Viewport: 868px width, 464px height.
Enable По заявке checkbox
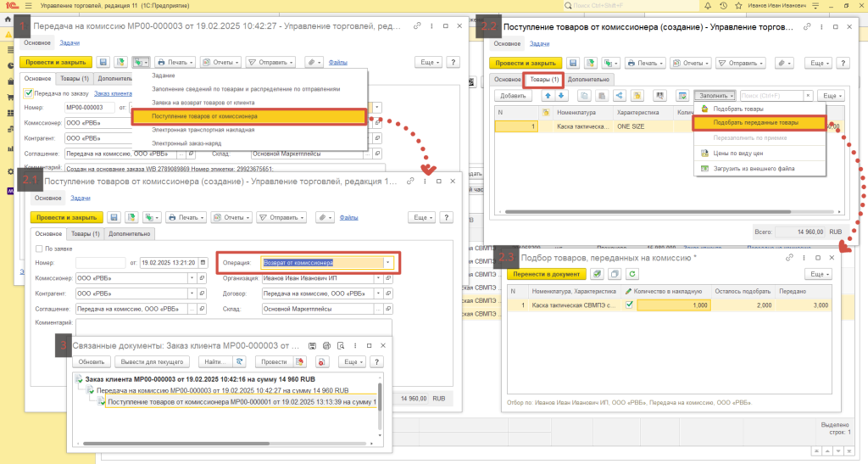coord(39,249)
